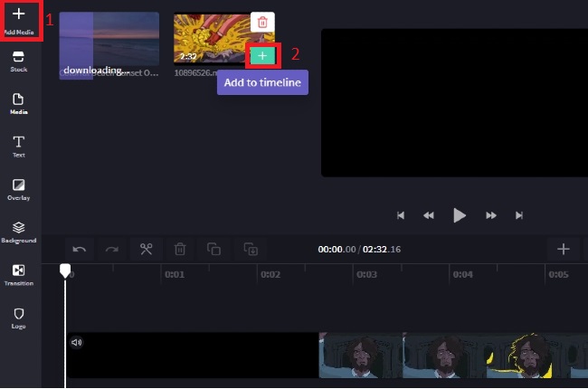
Task: Click the video preview canvas
Action: click(454, 103)
